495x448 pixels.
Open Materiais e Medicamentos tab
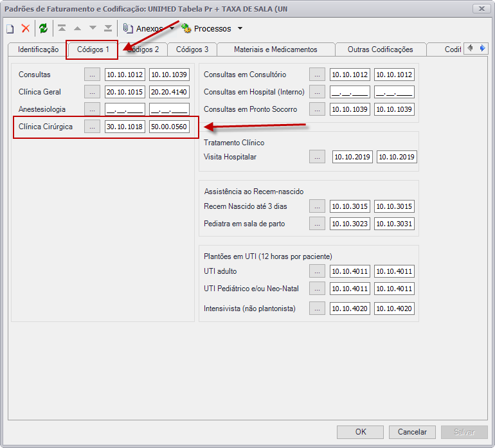[x=276, y=49]
